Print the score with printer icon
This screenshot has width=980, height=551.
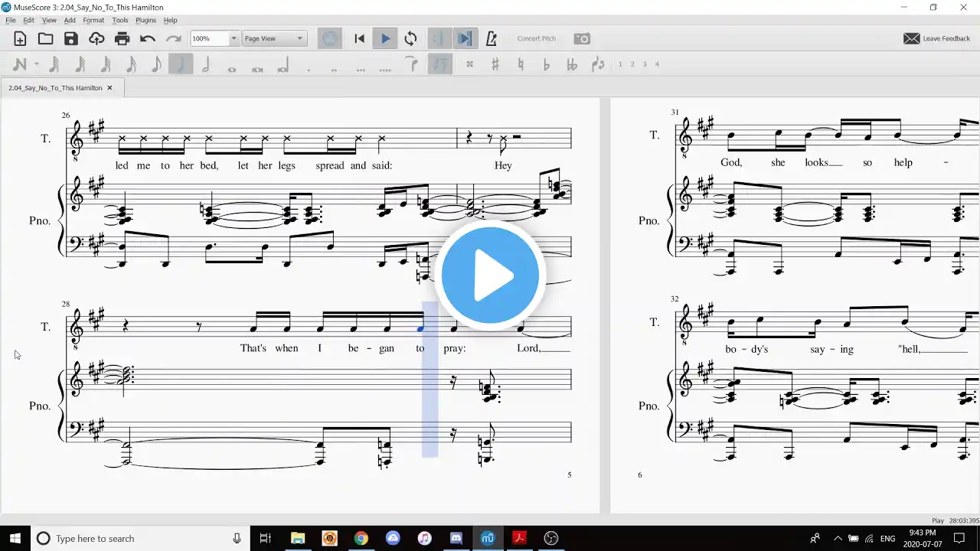122,38
